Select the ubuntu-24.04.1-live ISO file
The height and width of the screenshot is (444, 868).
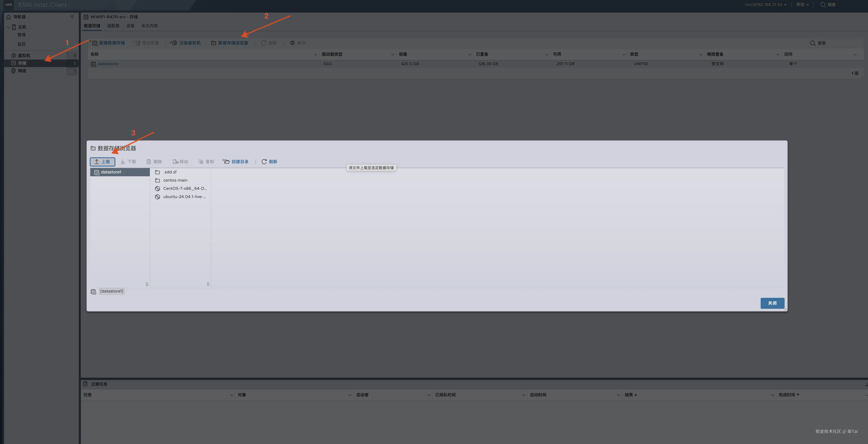(x=184, y=197)
